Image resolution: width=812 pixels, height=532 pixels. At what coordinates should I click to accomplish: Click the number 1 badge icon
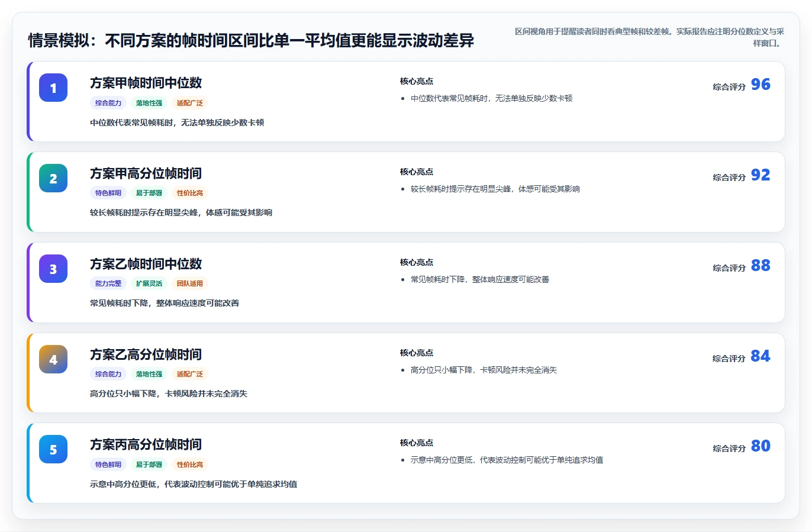(x=53, y=88)
